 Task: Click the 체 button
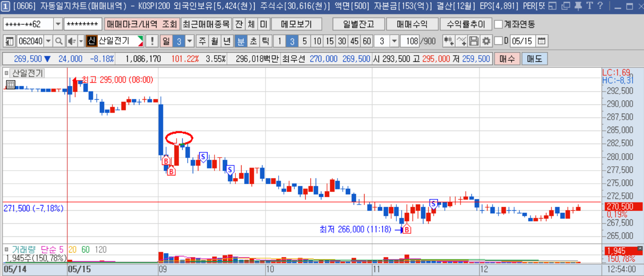pyautogui.click(x=251, y=24)
